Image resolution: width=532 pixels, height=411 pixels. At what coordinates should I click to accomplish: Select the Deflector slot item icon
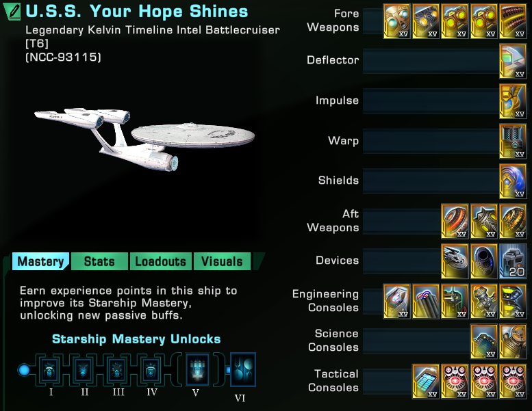[513, 61]
